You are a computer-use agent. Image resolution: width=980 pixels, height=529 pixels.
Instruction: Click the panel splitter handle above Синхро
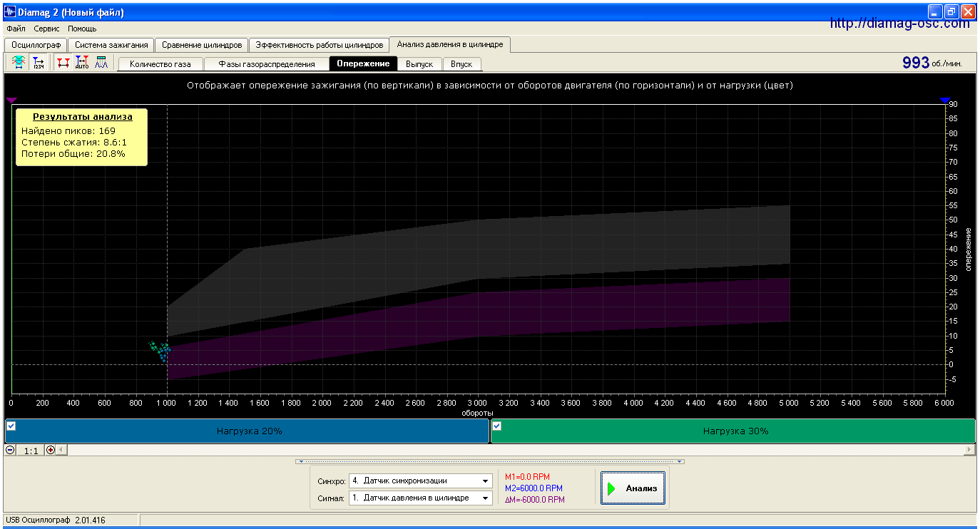tap(490, 461)
